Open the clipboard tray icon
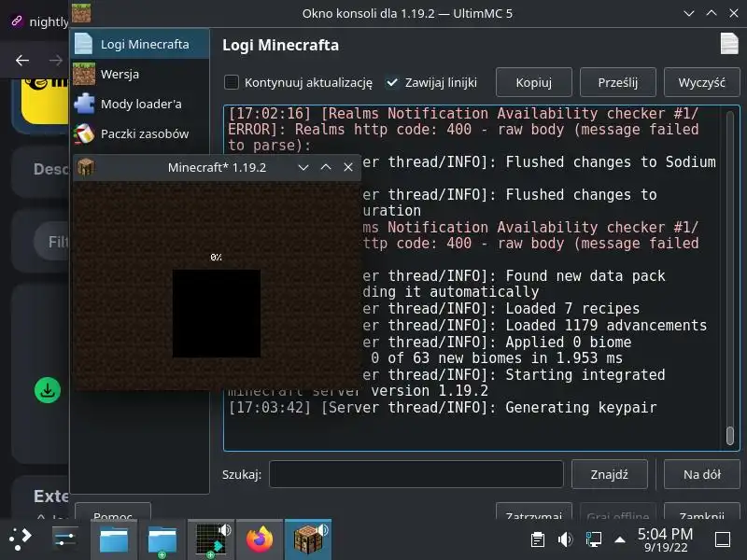Screen dimensions: 747x560 (x=538, y=539)
